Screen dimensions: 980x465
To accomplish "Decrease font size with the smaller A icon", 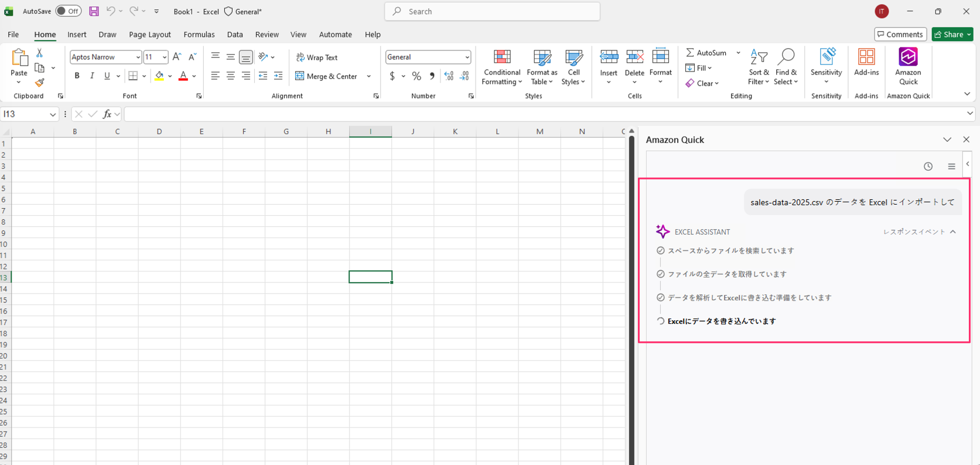I will tap(192, 57).
